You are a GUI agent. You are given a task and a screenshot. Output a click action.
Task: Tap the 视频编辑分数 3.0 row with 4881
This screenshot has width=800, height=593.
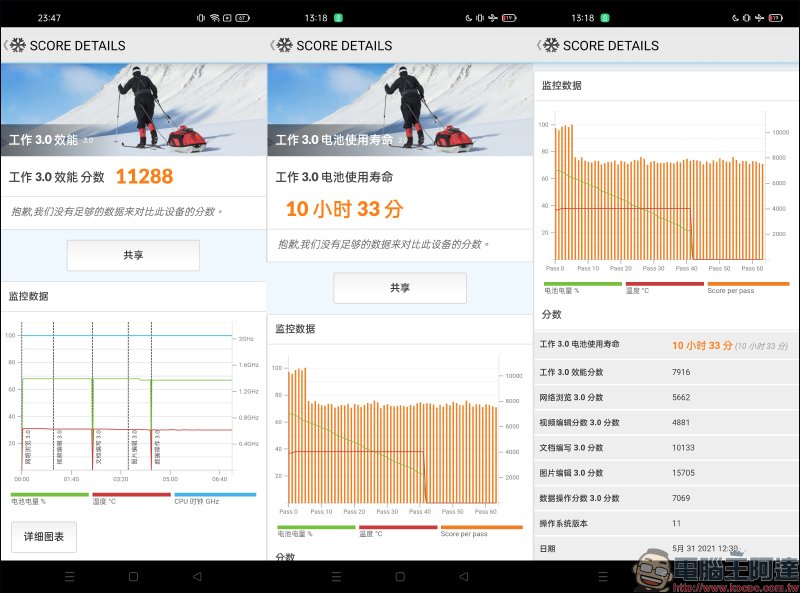[666, 423]
